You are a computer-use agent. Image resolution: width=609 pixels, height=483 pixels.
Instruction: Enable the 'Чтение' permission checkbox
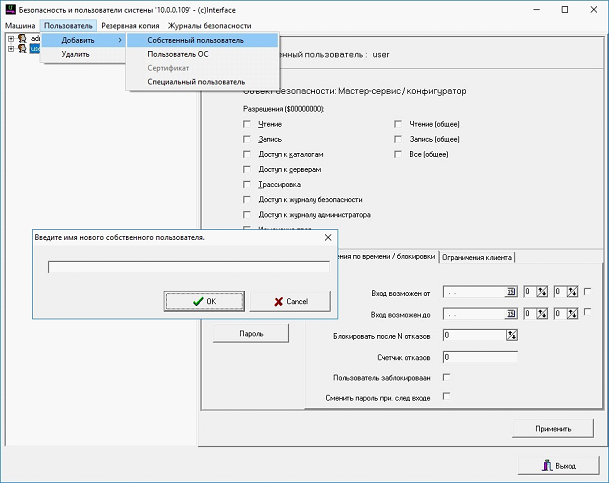click(x=247, y=123)
